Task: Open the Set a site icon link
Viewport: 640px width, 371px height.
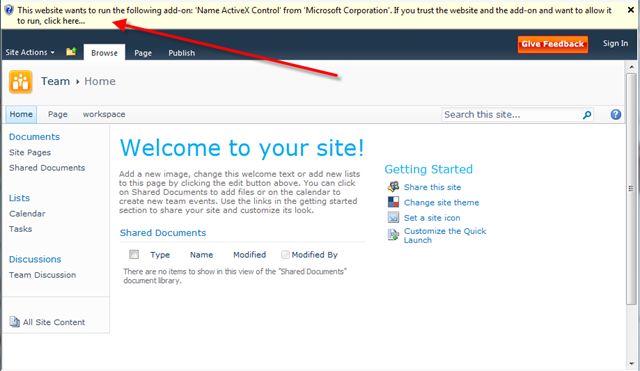Action: [432, 218]
